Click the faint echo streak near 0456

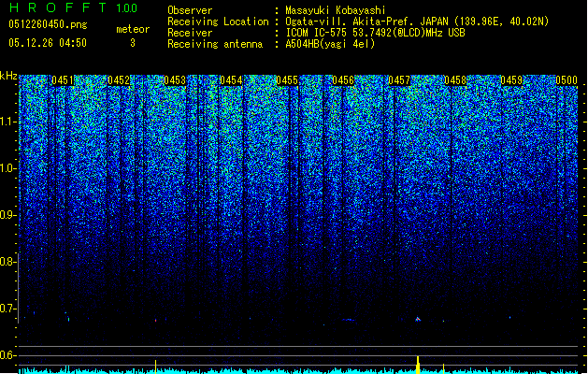(x=349, y=320)
